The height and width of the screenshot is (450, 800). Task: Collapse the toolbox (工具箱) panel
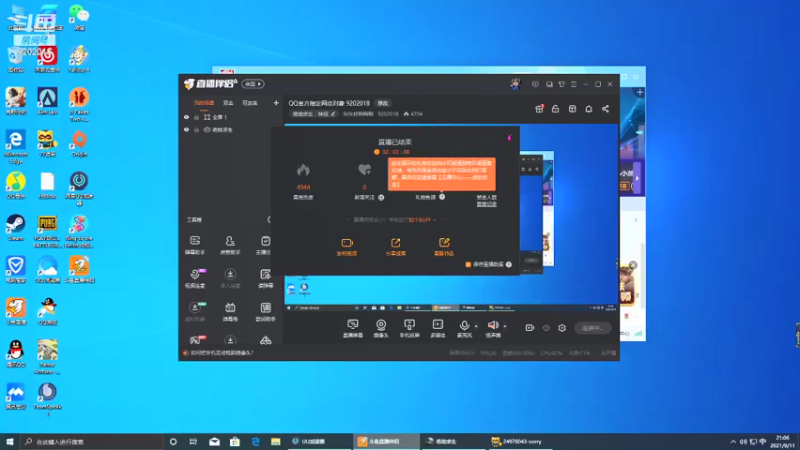pyautogui.click(x=269, y=219)
